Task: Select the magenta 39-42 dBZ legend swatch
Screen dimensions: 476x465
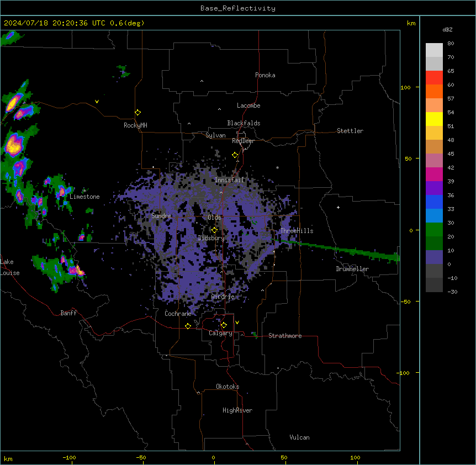Action: click(434, 174)
